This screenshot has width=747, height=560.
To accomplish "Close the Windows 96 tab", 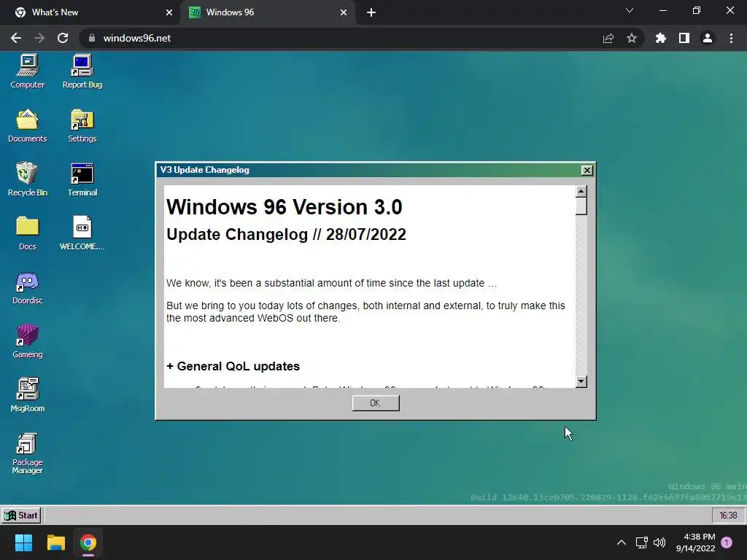I will (x=344, y=13).
